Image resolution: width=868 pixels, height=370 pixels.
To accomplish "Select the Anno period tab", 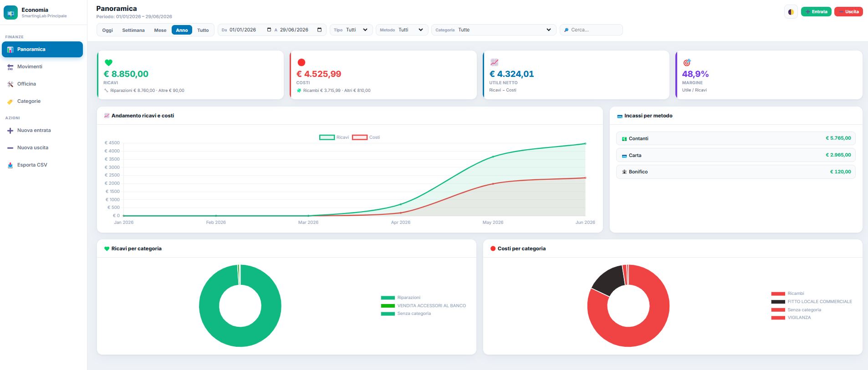I will (182, 30).
